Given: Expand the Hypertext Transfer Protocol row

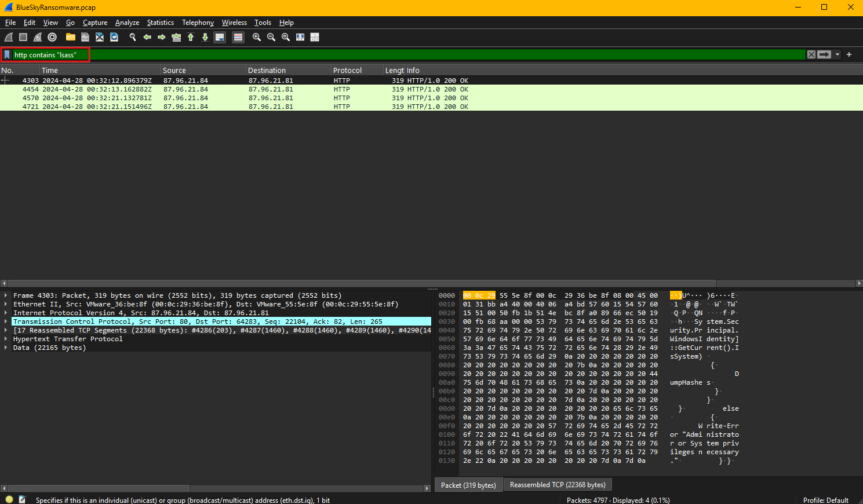Looking at the screenshot, I should pyautogui.click(x=6, y=339).
